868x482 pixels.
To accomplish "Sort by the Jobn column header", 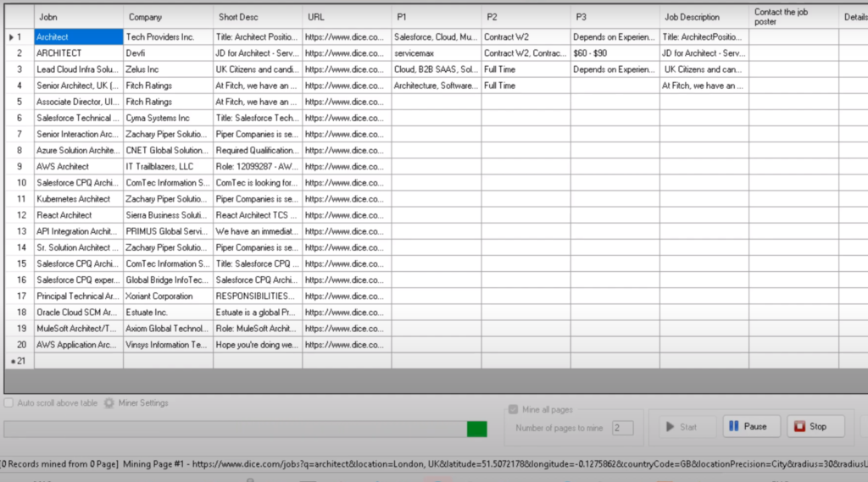I will (78, 17).
